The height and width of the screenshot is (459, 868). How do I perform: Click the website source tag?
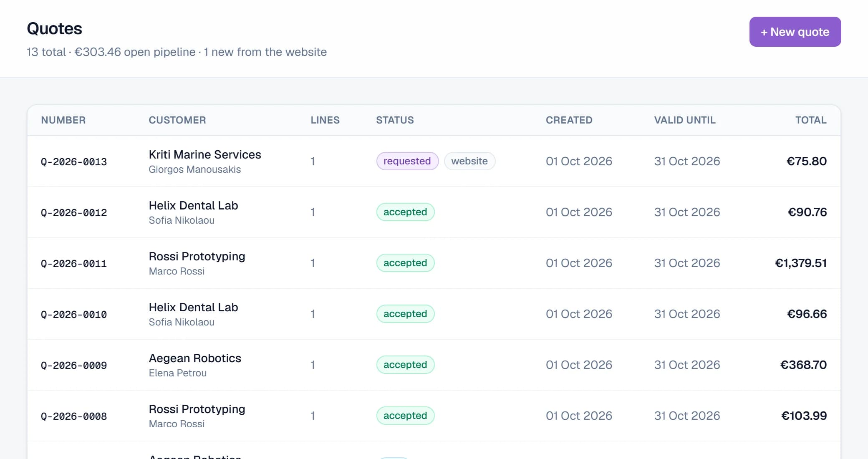click(469, 161)
